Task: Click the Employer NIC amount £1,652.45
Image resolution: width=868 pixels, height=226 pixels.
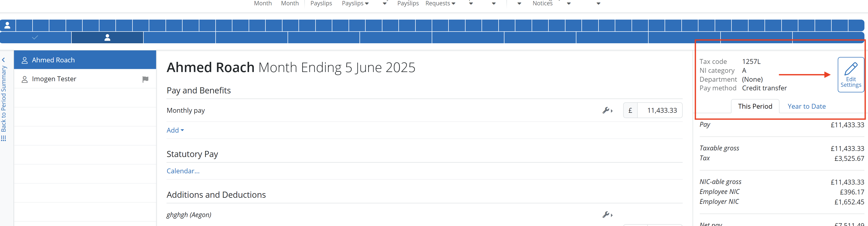Action: tap(849, 202)
